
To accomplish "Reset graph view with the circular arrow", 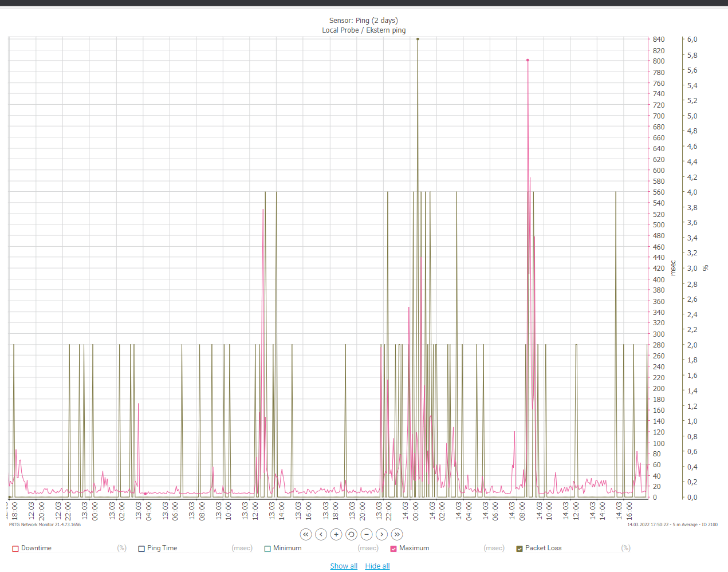I will (x=352, y=534).
